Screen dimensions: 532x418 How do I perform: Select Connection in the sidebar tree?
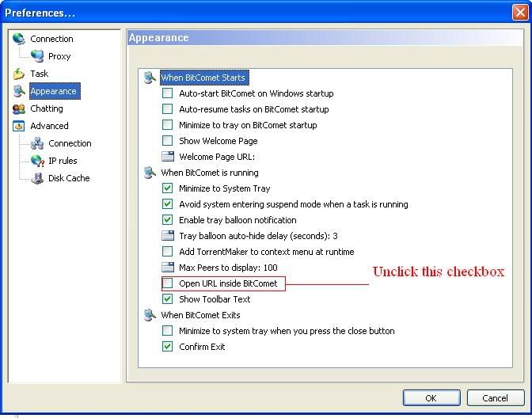click(51, 39)
